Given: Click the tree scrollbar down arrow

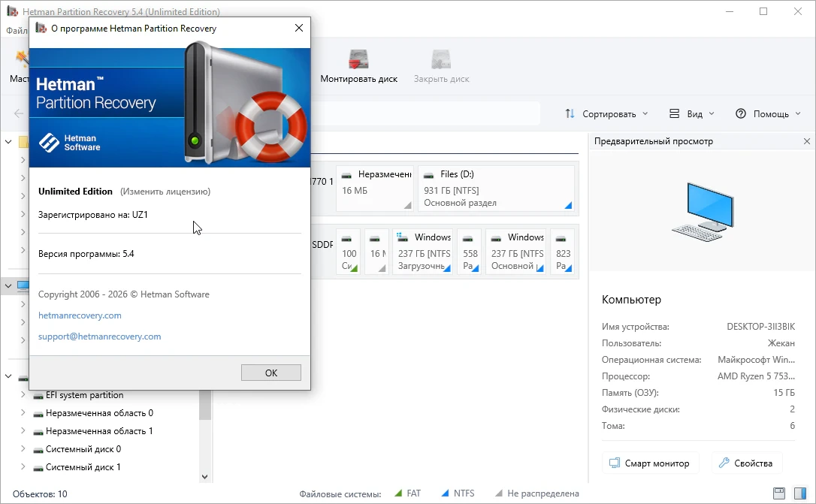Looking at the screenshot, I should coord(204,476).
